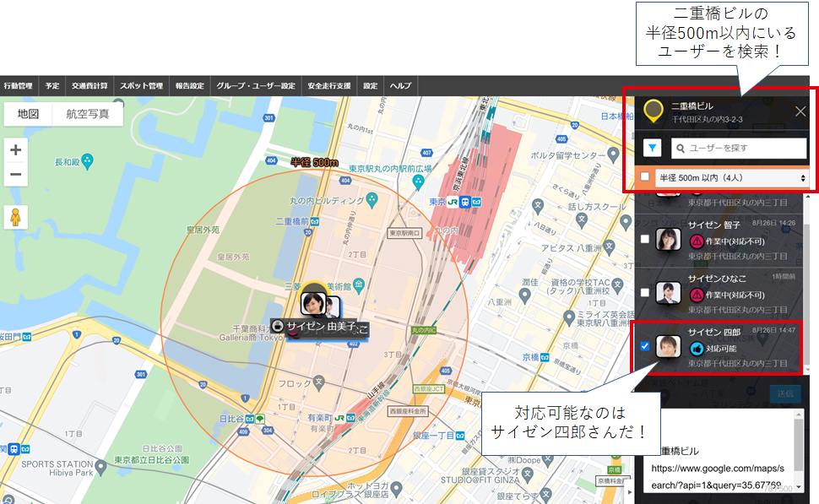Click the 資格の学校TAC map pin
Viewport: 819px width, 504px height.
click(x=618, y=285)
